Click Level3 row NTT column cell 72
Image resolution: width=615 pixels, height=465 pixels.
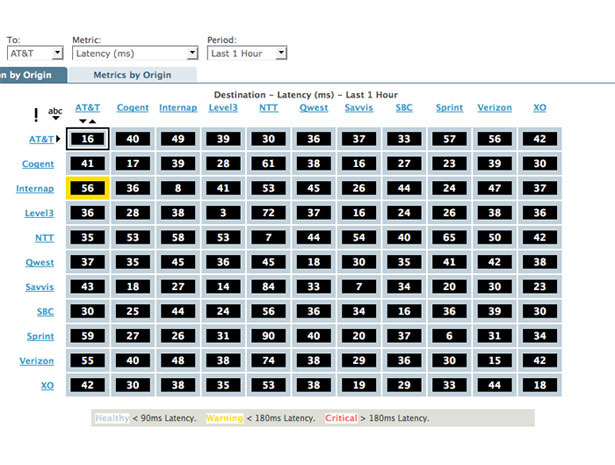[x=269, y=213]
